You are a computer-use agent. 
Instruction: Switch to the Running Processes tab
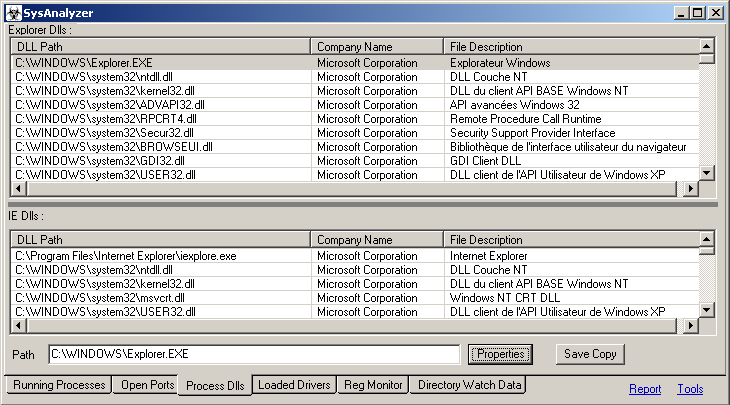tap(59, 385)
